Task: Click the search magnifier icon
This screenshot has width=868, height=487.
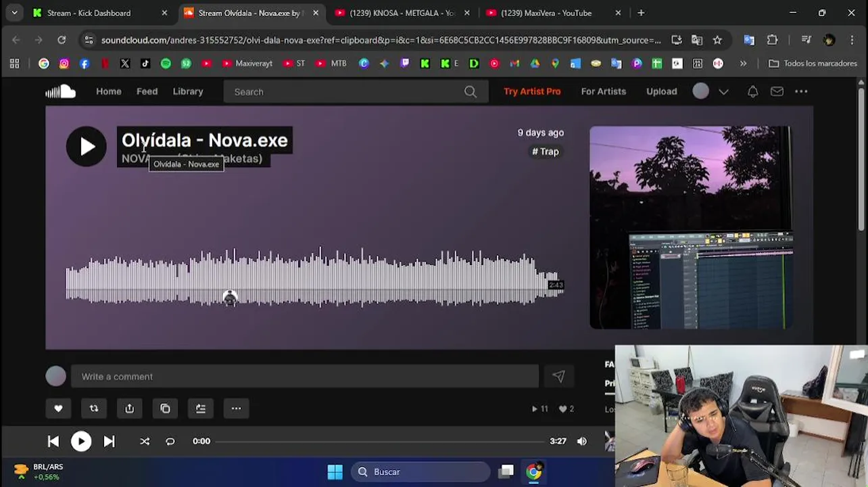Action: click(x=471, y=92)
